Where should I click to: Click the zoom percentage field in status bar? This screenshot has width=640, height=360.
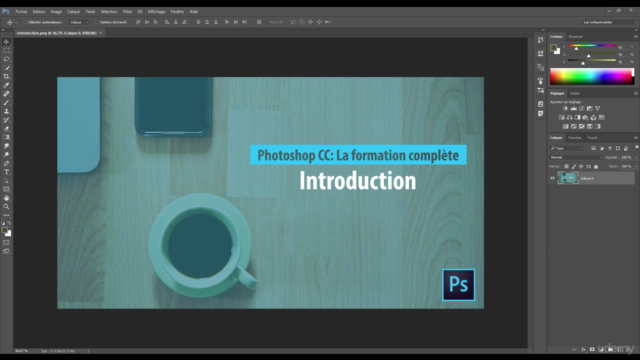(22, 351)
